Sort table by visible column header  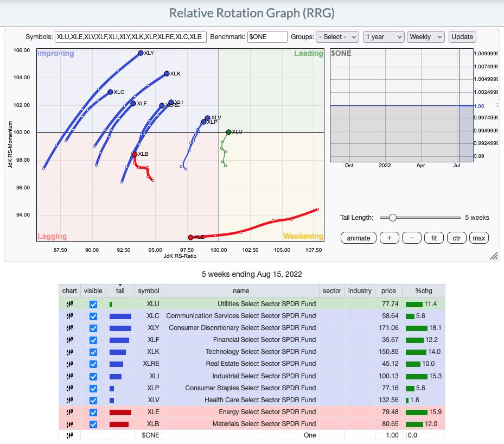pos(93,291)
